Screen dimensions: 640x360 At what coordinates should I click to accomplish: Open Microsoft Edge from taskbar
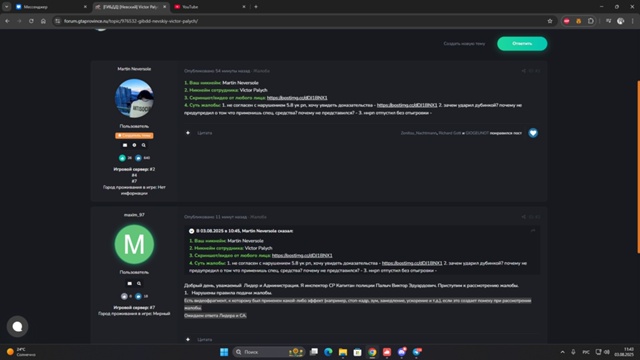(328, 352)
